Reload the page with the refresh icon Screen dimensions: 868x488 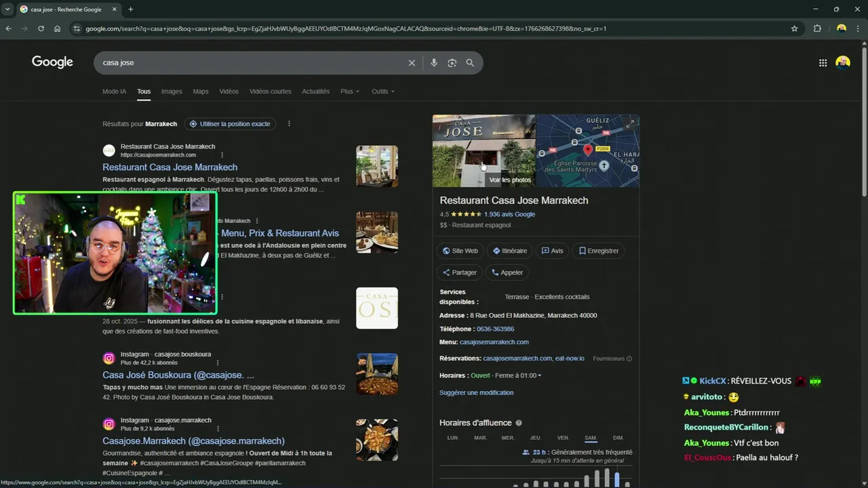tap(41, 28)
